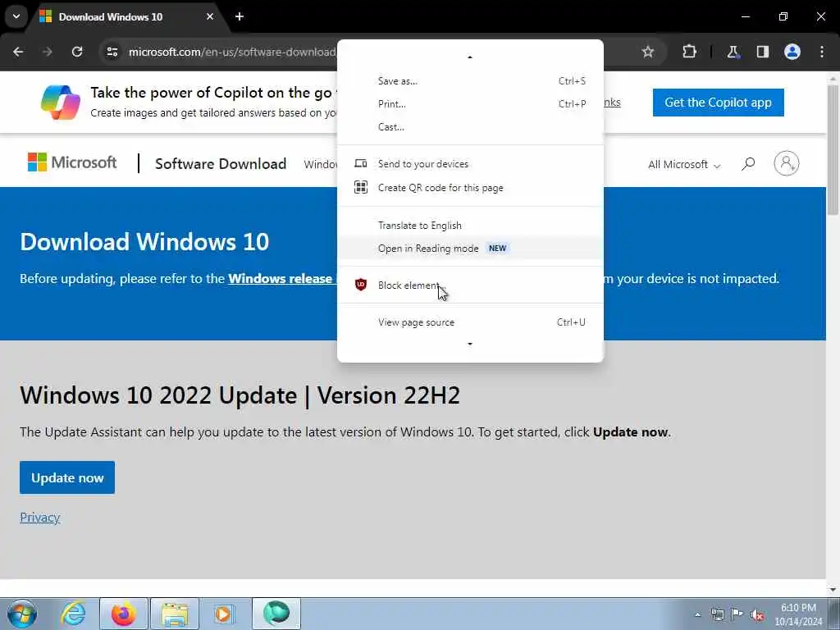
Task: Select Cast... in context menu
Action: [x=470, y=127]
